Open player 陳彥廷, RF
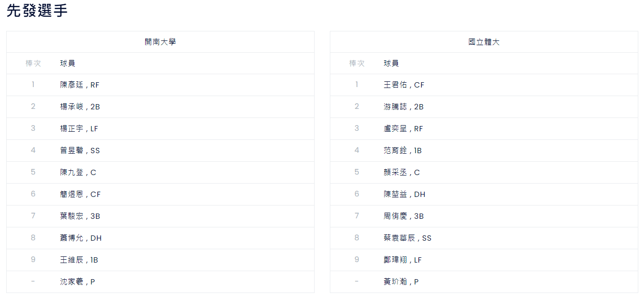The image size is (644, 303). 79,85
